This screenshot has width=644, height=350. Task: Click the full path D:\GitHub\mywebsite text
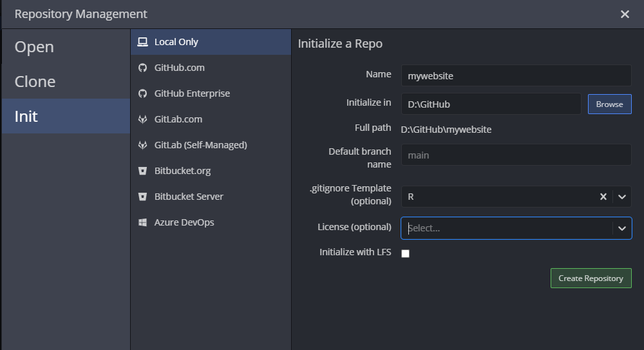click(446, 130)
